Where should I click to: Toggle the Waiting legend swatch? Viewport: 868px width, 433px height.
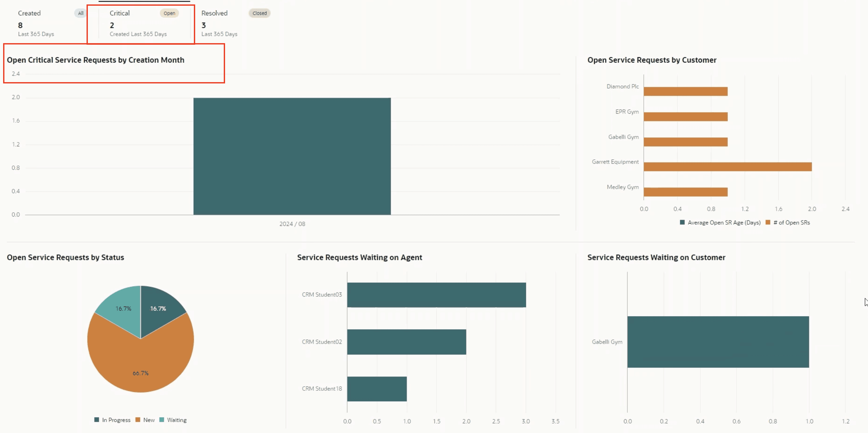[x=161, y=420]
